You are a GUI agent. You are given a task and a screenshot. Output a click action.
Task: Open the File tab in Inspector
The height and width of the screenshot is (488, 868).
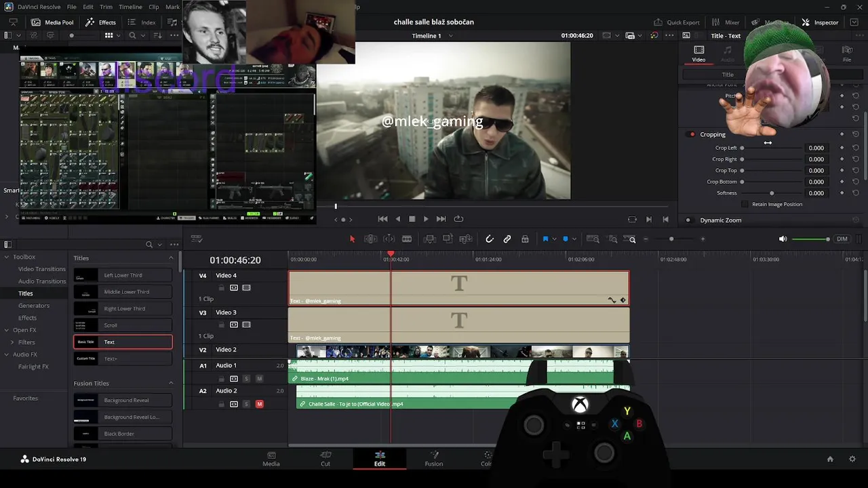847,54
